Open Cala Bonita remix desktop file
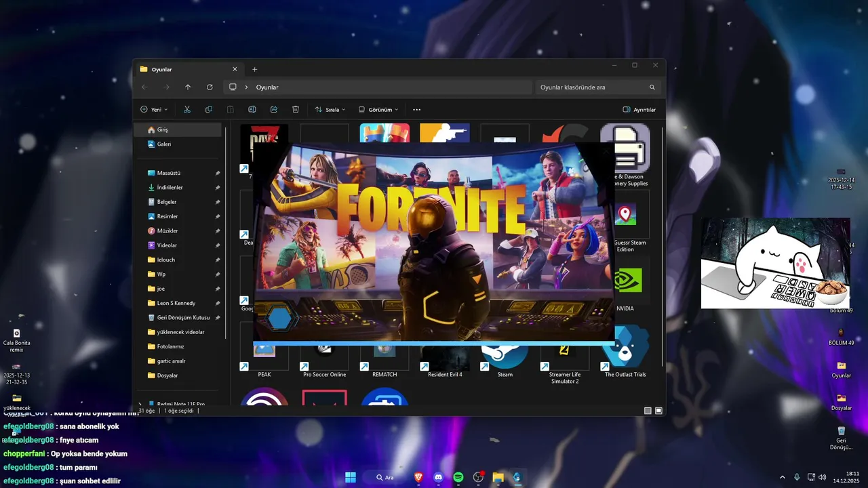868x488 pixels. tap(16, 340)
